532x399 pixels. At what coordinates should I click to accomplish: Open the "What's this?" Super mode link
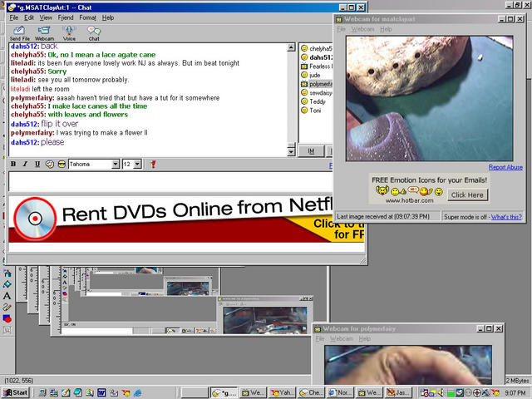[506, 217]
